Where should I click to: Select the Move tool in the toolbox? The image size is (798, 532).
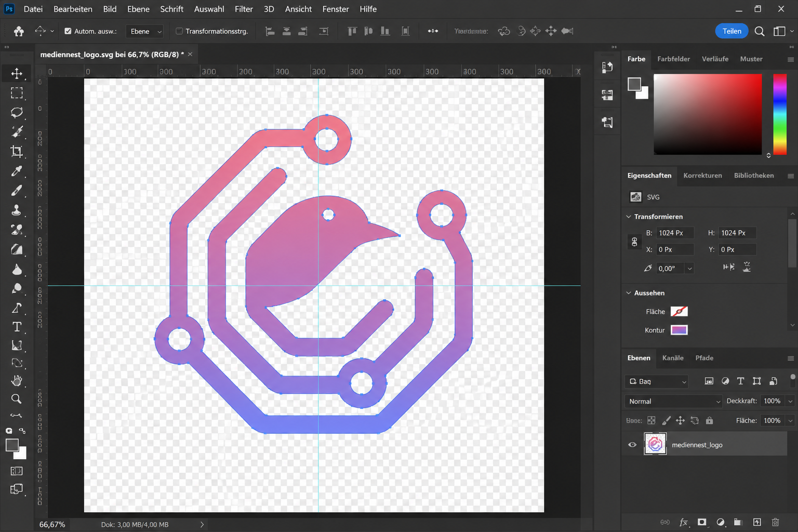(17, 73)
